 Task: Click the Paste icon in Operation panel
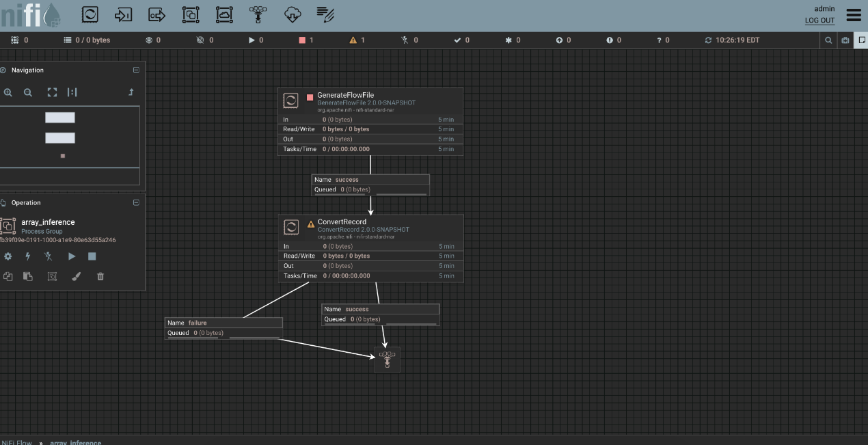(28, 276)
